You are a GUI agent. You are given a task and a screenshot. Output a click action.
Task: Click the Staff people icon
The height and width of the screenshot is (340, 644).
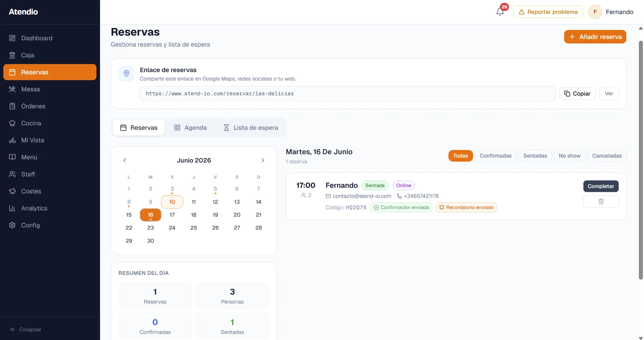[x=12, y=174]
